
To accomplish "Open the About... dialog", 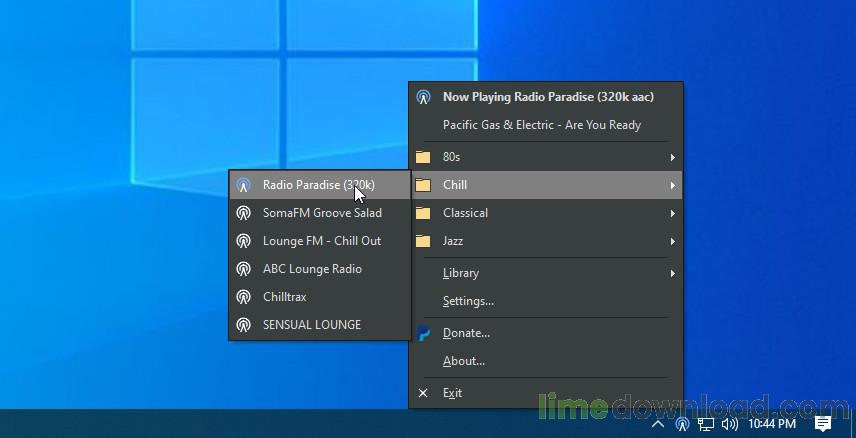I will (464, 361).
